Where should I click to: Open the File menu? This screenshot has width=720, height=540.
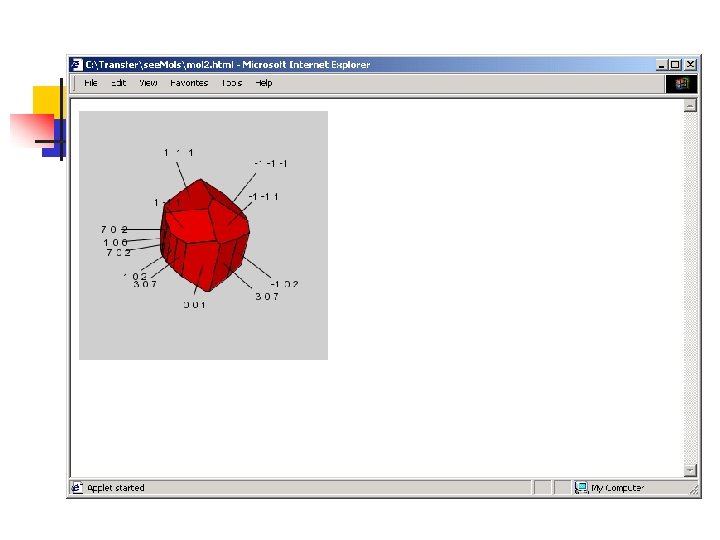pos(90,83)
